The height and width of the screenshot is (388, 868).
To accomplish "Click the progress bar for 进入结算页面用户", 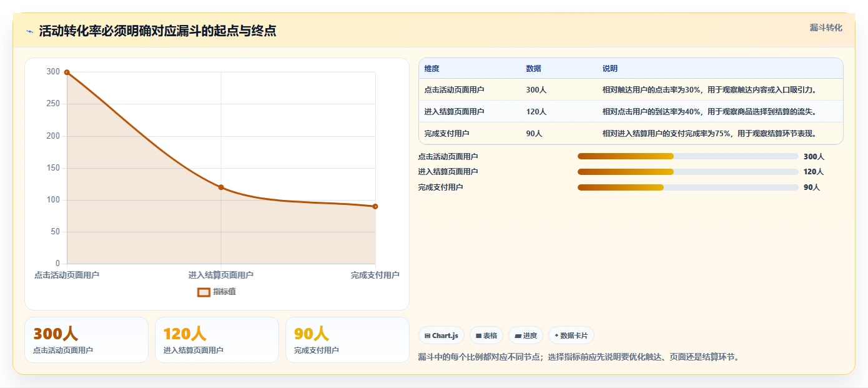I will (x=688, y=172).
